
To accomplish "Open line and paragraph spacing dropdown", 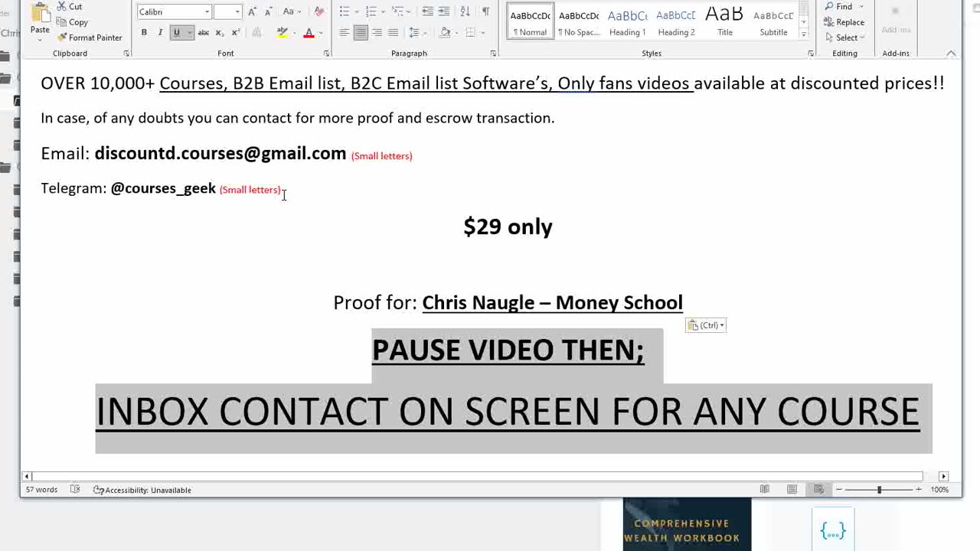I will [417, 33].
